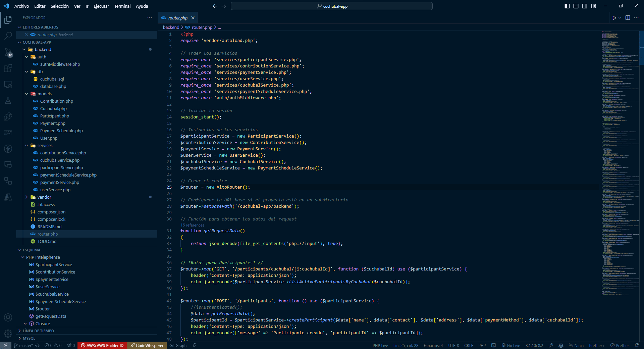
Task: Open Remote Explorer icon in activity bar
Action: tap(8, 84)
